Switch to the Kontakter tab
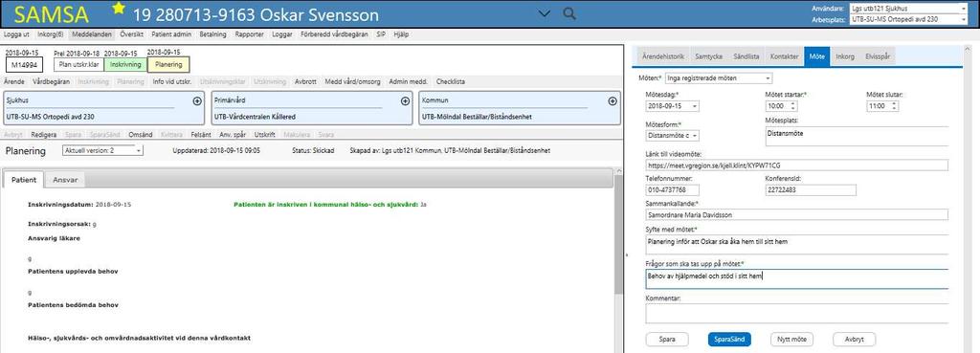The height and width of the screenshot is (353, 980). click(x=785, y=56)
